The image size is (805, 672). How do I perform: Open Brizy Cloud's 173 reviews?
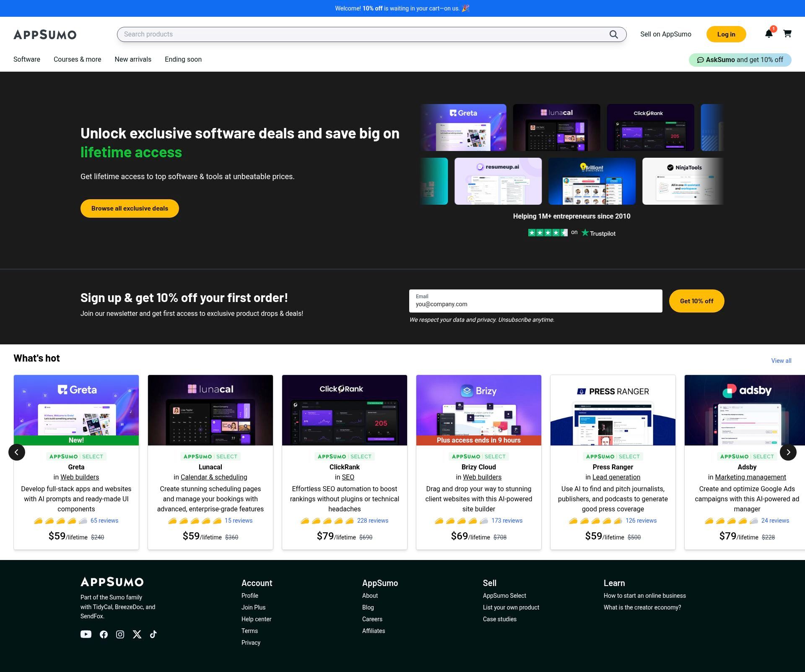(x=507, y=521)
